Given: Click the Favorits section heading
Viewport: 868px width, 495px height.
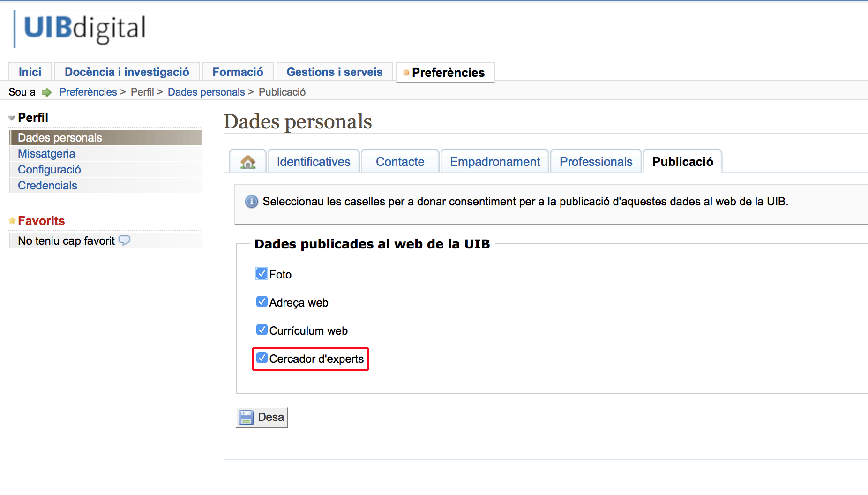Looking at the screenshot, I should (41, 221).
